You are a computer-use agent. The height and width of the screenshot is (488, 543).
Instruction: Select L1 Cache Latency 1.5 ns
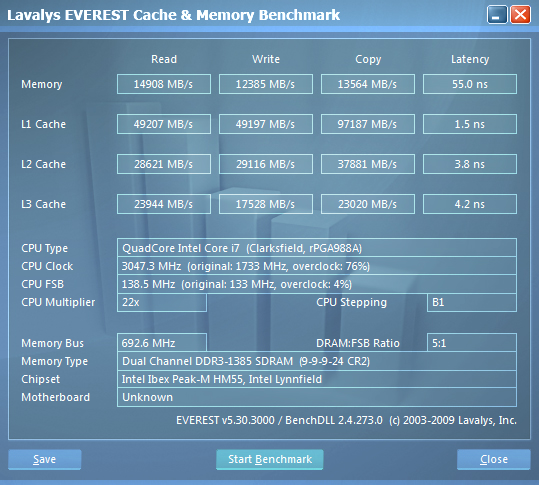tap(470, 124)
